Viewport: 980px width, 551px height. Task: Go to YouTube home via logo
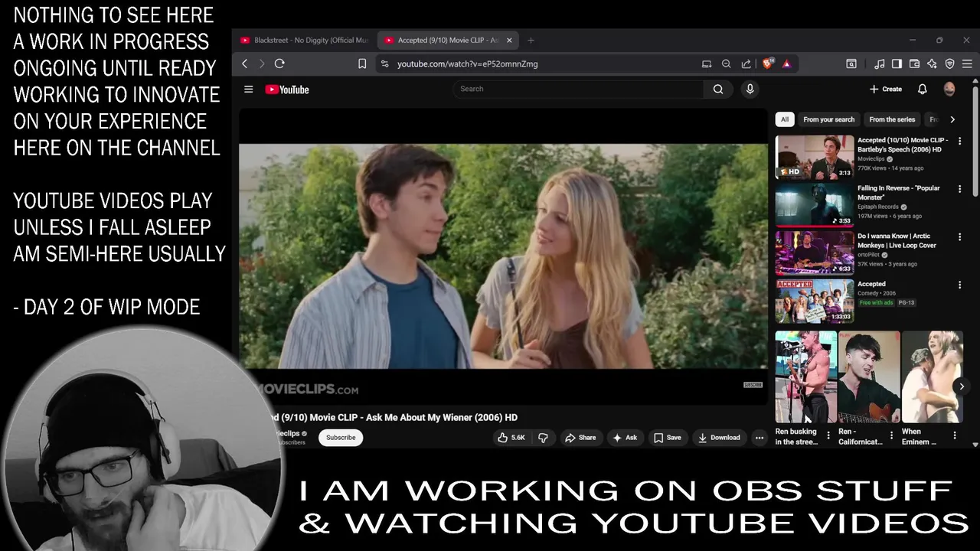coord(287,90)
